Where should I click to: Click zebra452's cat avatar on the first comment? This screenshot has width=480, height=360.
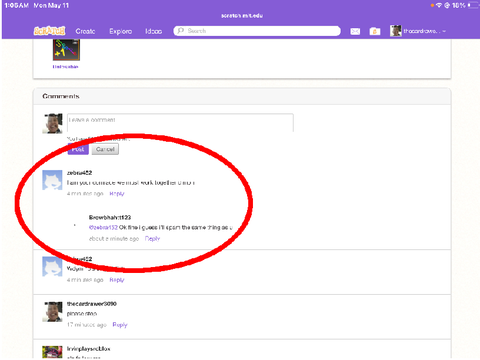click(x=52, y=180)
